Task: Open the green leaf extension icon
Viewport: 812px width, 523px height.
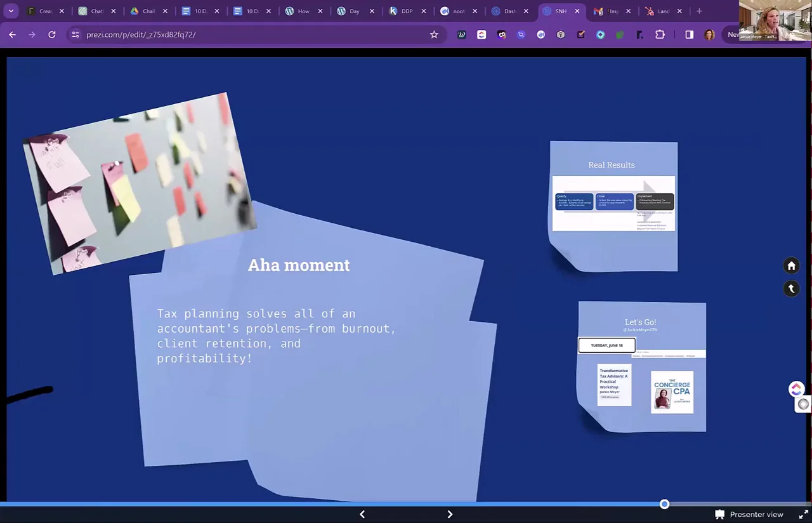Action: pos(620,35)
